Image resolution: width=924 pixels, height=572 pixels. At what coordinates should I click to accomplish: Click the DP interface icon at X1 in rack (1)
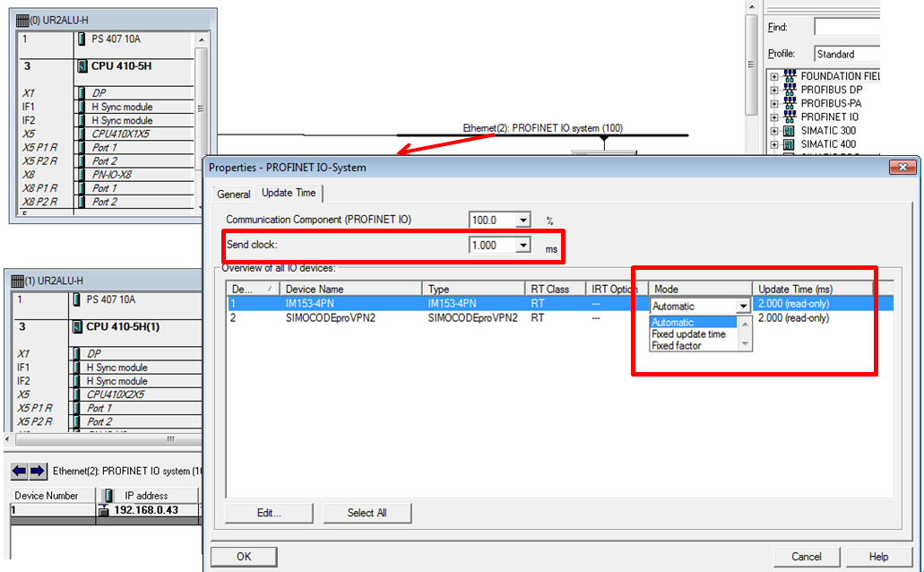click(76, 354)
